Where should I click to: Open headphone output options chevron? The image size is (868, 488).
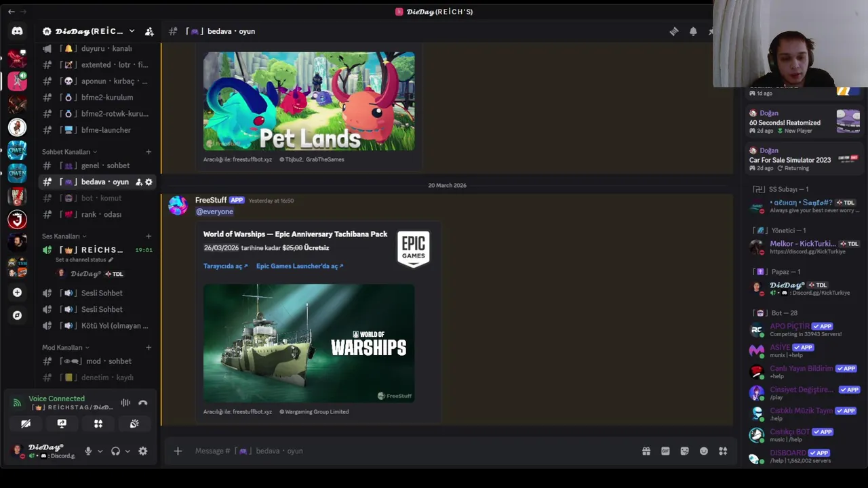tap(127, 451)
